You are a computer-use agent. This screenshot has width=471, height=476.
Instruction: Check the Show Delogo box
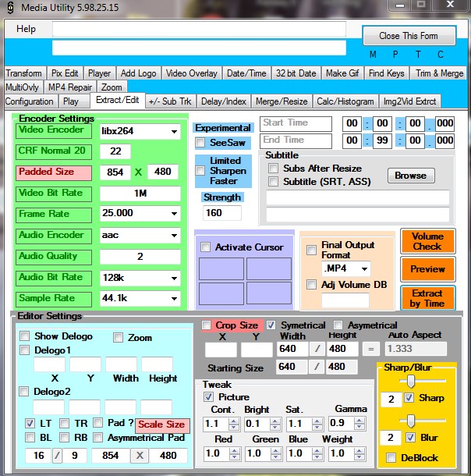tap(25, 336)
